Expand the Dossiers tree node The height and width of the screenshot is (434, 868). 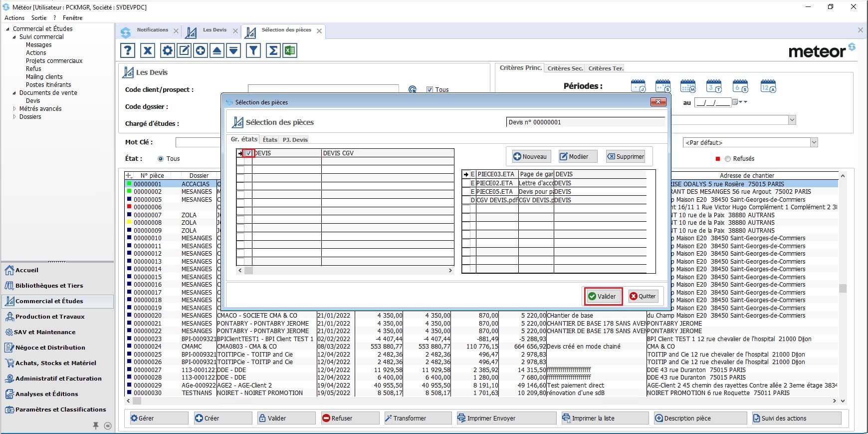14,117
